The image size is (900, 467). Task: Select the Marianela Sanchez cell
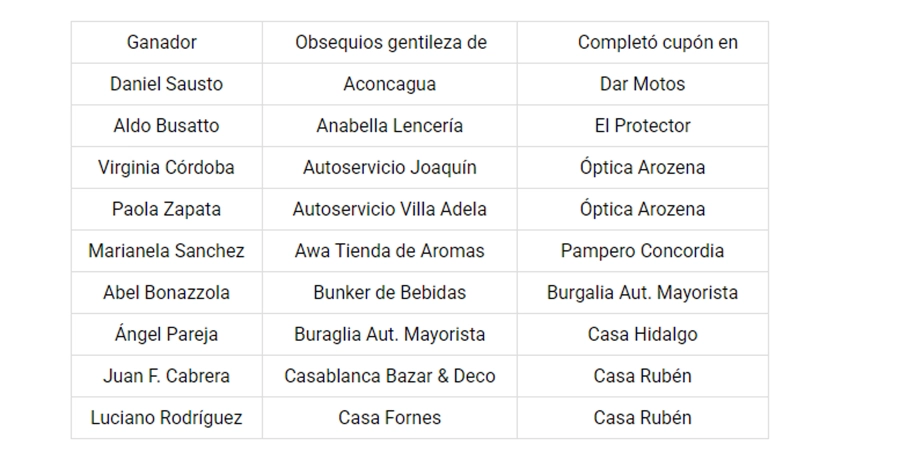pyautogui.click(x=166, y=251)
